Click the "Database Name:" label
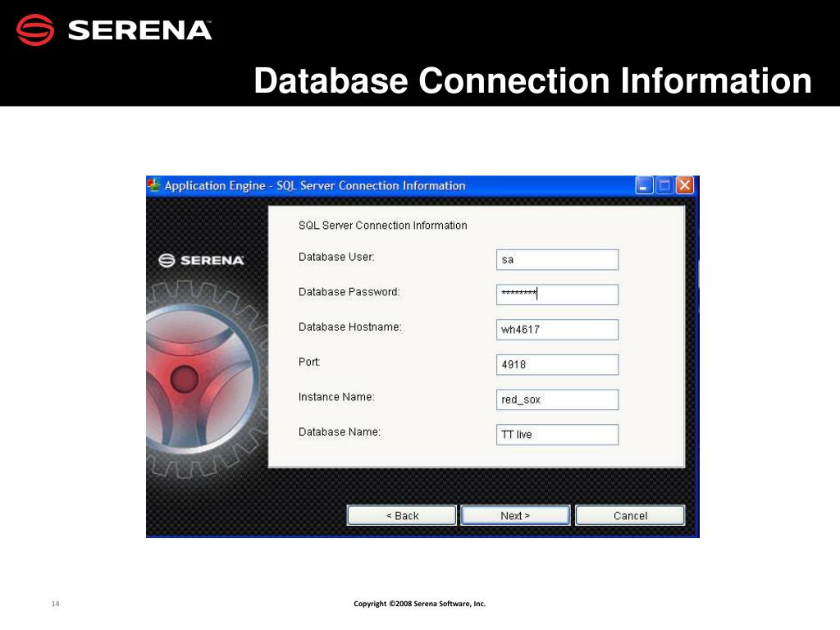This screenshot has width=840, height=630. (340, 431)
